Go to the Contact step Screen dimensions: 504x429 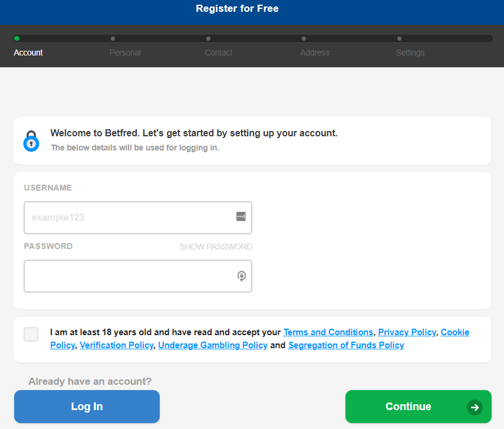[219, 53]
